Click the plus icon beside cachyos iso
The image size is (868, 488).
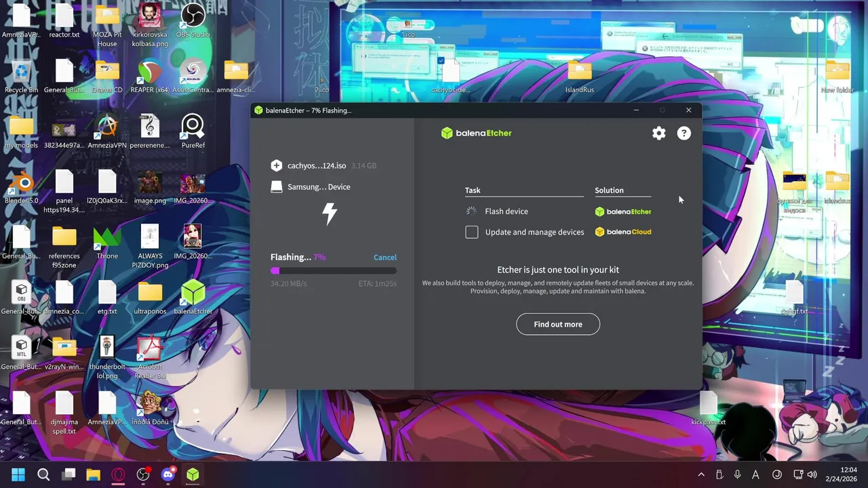pos(276,165)
